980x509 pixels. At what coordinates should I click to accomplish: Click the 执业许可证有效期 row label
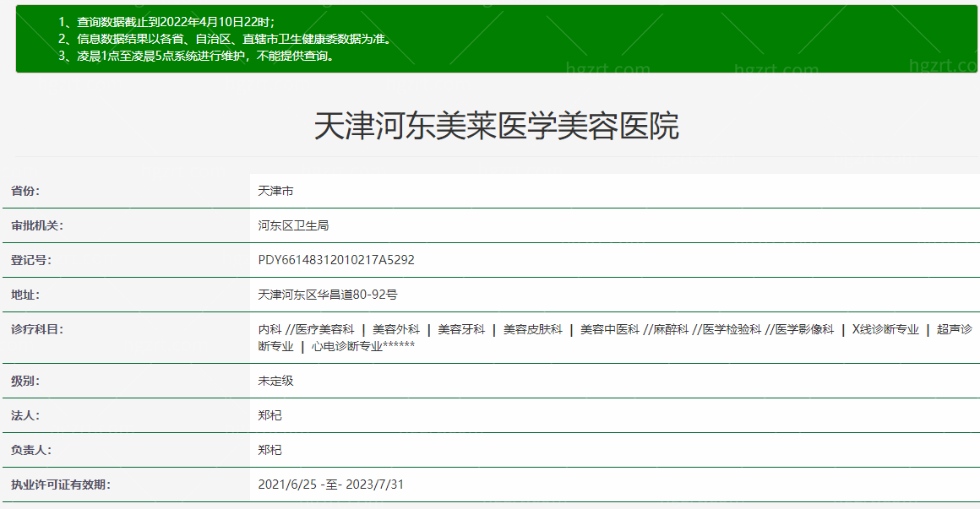pyautogui.click(x=61, y=485)
